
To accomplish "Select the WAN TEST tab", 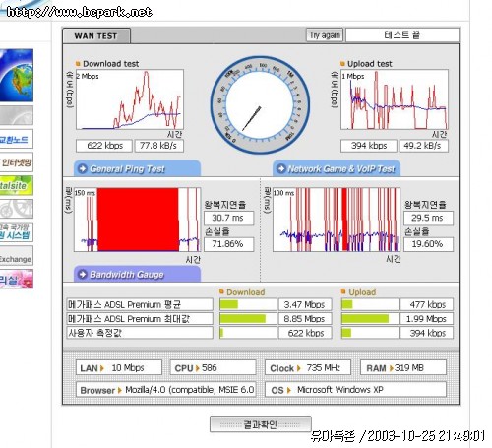I will point(96,35).
